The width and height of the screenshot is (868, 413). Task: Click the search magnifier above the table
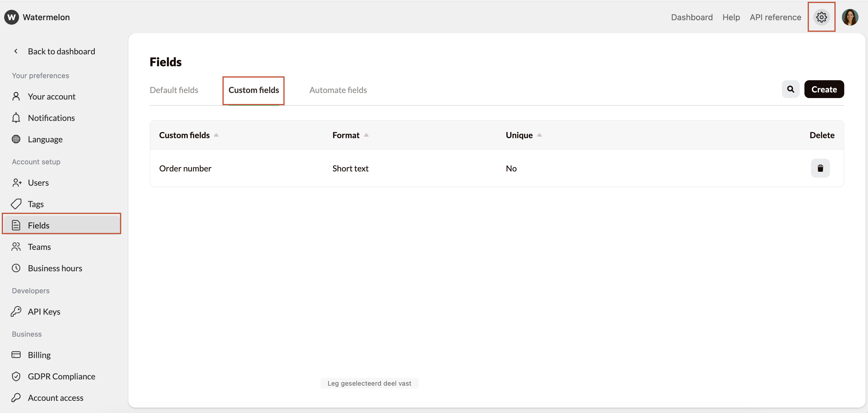790,89
